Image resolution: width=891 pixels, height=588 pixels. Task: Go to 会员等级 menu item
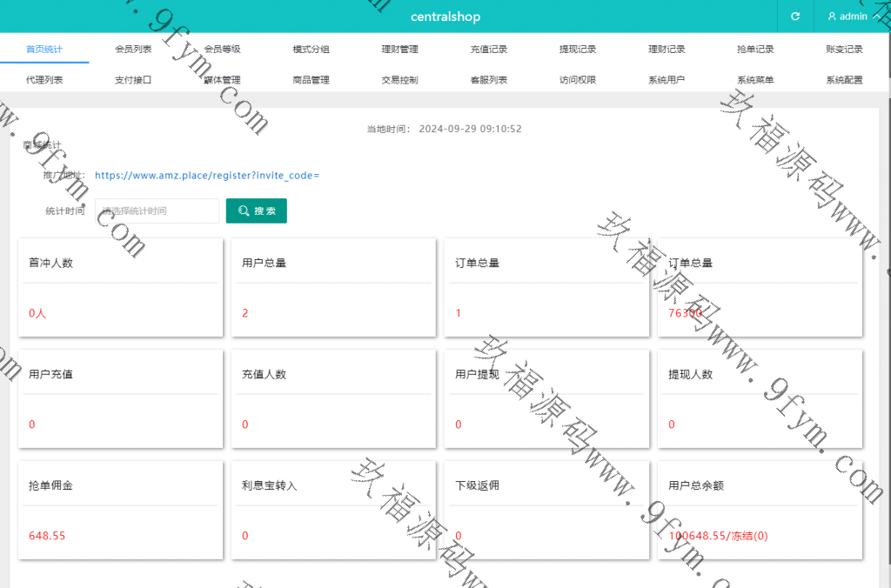point(222,50)
